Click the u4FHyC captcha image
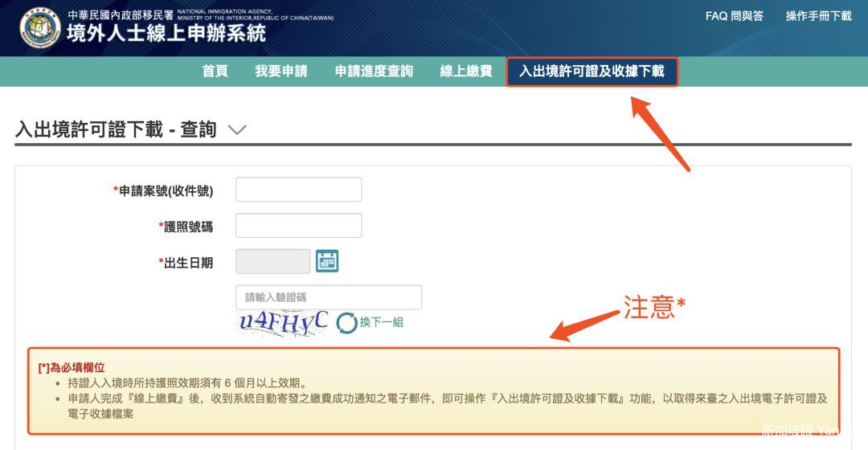 tap(284, 321)
